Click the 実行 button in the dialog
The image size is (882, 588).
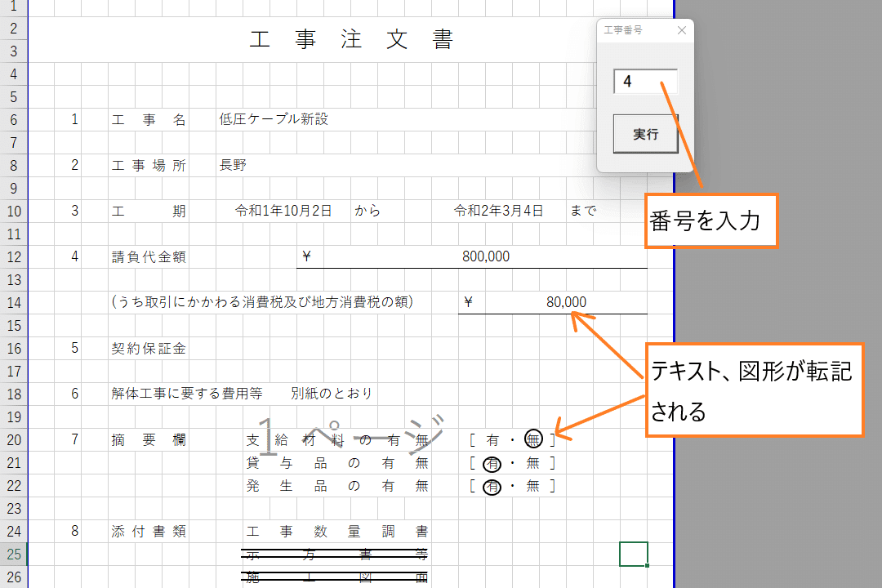point(645,134)
